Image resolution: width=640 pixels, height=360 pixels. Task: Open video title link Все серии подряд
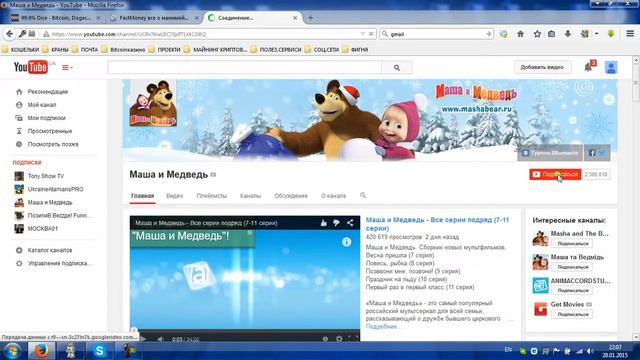[x=437, y=224]
